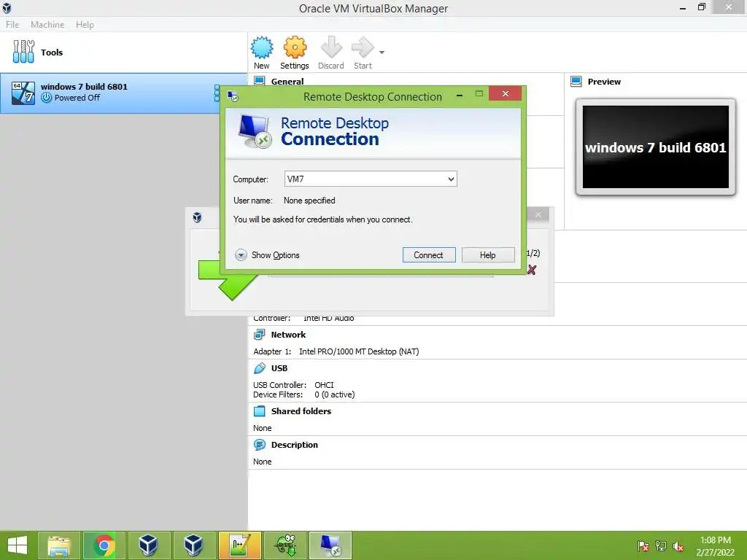747x560 pixels.
Task: Expand Show Options in Remote Desktop
Action: (267, 255)
